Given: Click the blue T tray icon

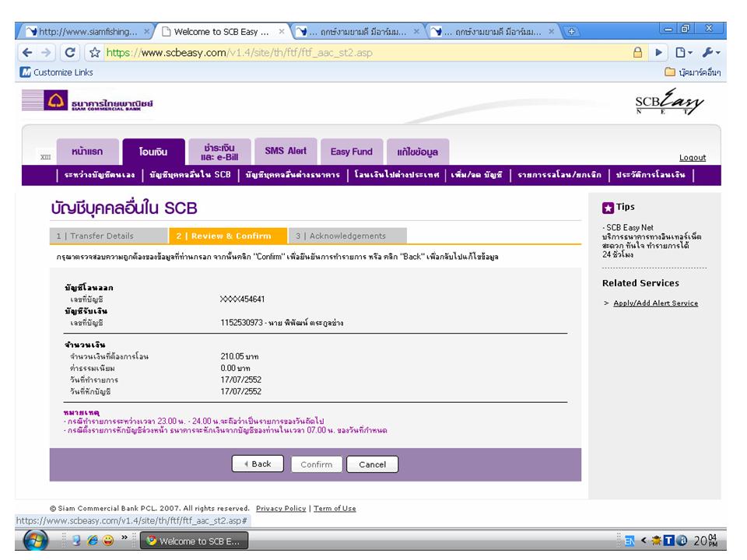Looking at the screenshot, I should coord(669,541).
